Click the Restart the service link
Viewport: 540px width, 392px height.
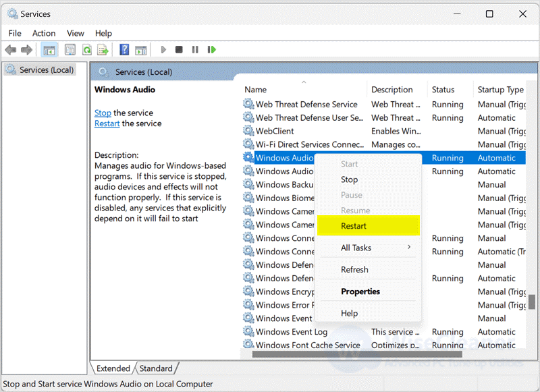pos(107,123)
